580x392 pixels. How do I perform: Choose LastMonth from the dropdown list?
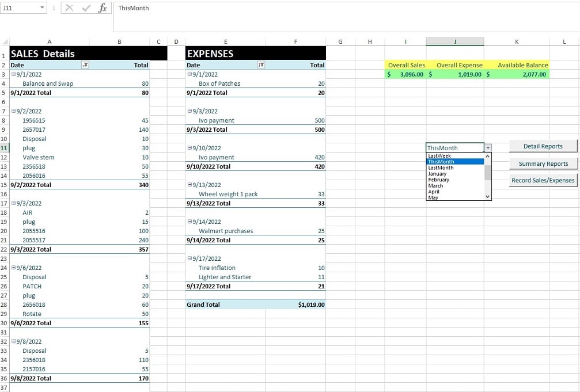click(x=456, y=168)
